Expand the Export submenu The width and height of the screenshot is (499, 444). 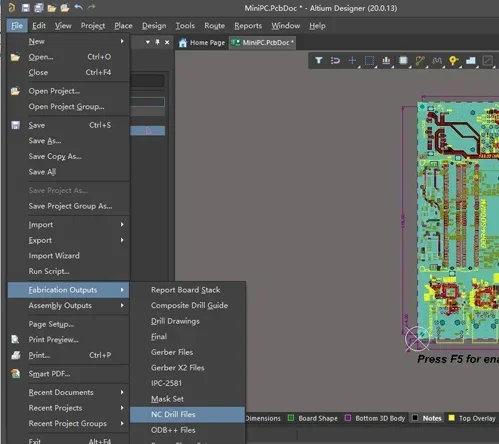pos(122,240)
